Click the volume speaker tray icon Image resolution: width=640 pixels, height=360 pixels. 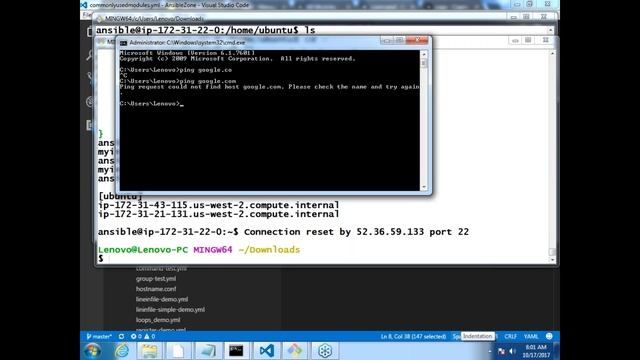pos(513,351)
